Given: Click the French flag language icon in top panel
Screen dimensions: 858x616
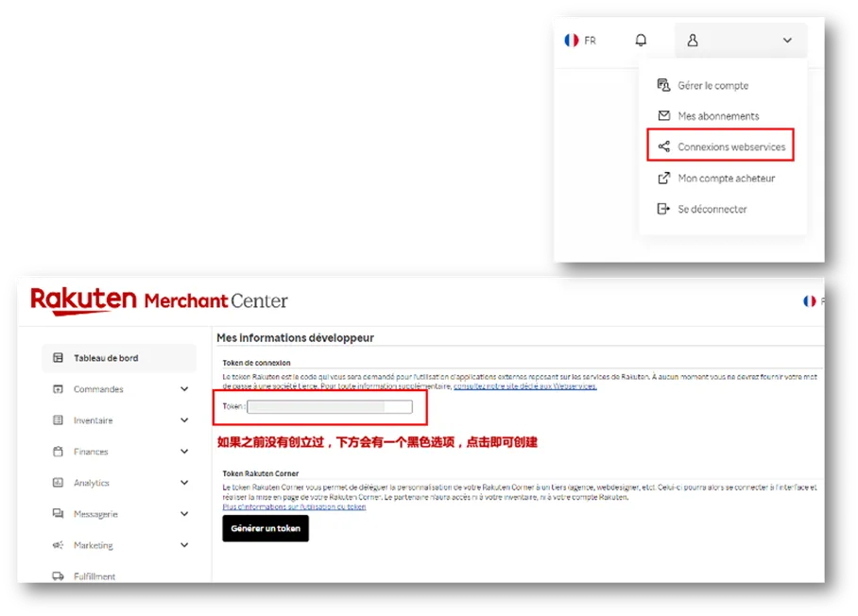Looking at the screenshot, I should (x=572, y=41).
